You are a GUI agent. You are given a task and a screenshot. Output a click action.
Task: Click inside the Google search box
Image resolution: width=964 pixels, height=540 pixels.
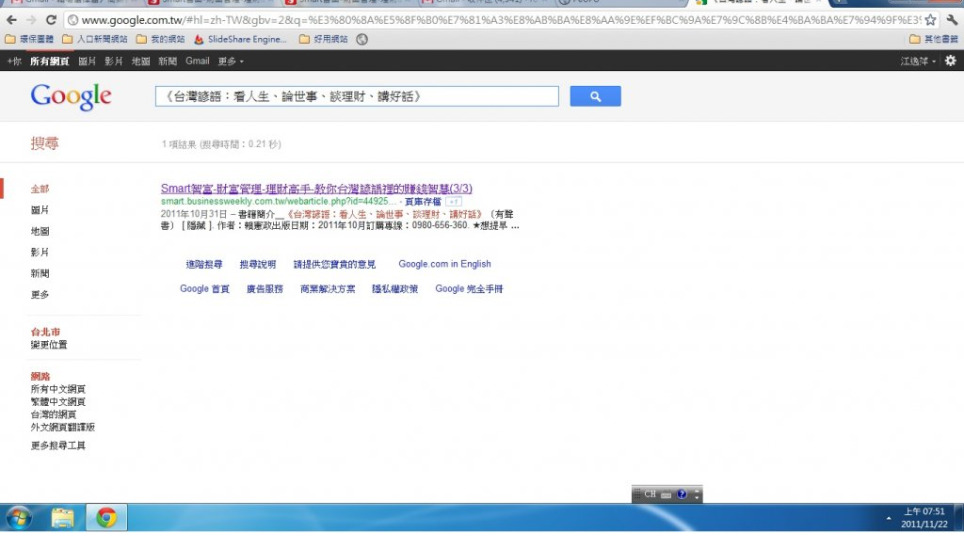(x=356, y=96)
